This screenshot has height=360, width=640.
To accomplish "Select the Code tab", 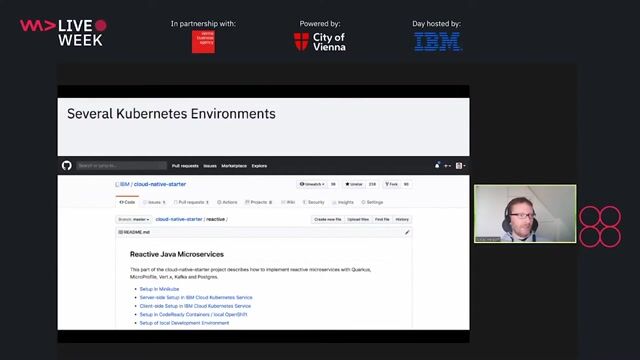I will pyautogui.click(x=127, y=202).
